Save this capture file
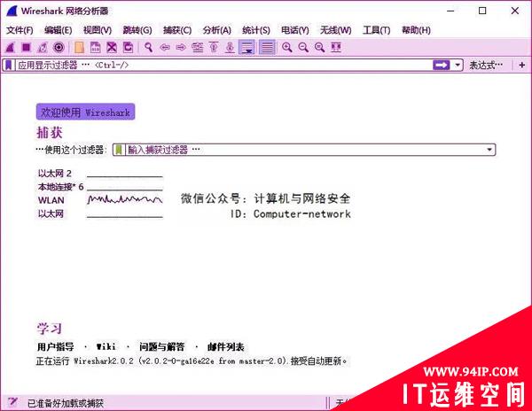Screen dimensions: 532x411 [x=96, y=48]
